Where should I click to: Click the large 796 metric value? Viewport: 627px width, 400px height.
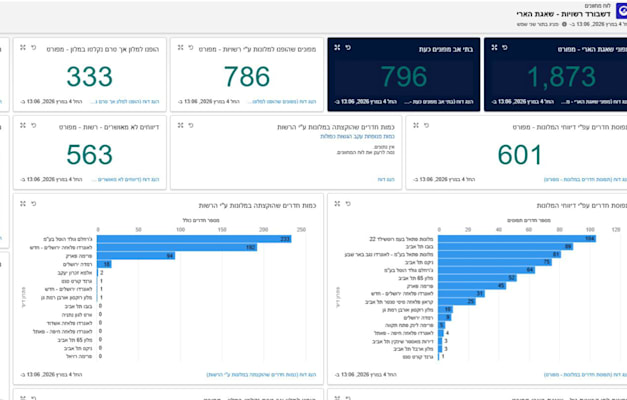click(404, 76)
